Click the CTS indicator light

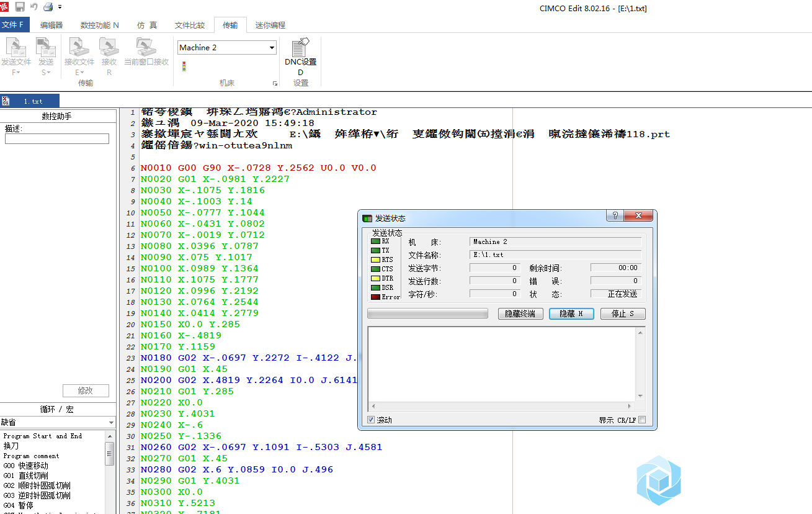375,269
